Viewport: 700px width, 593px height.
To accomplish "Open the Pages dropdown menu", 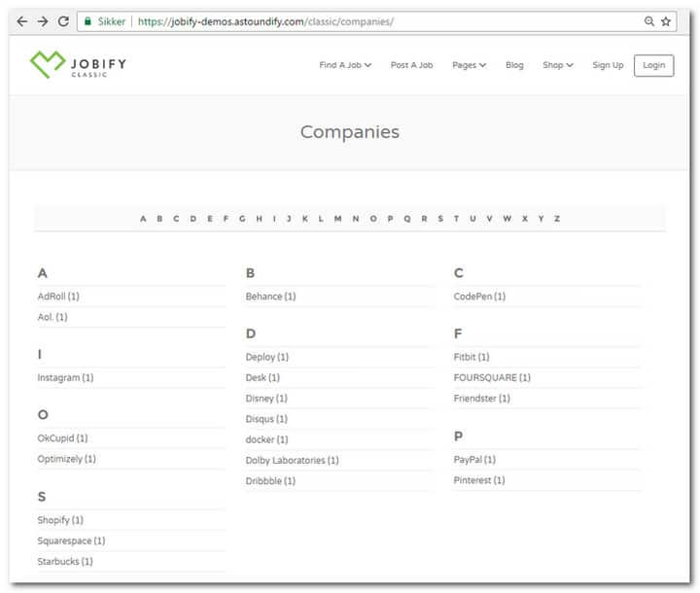I will tap(469, 65).
